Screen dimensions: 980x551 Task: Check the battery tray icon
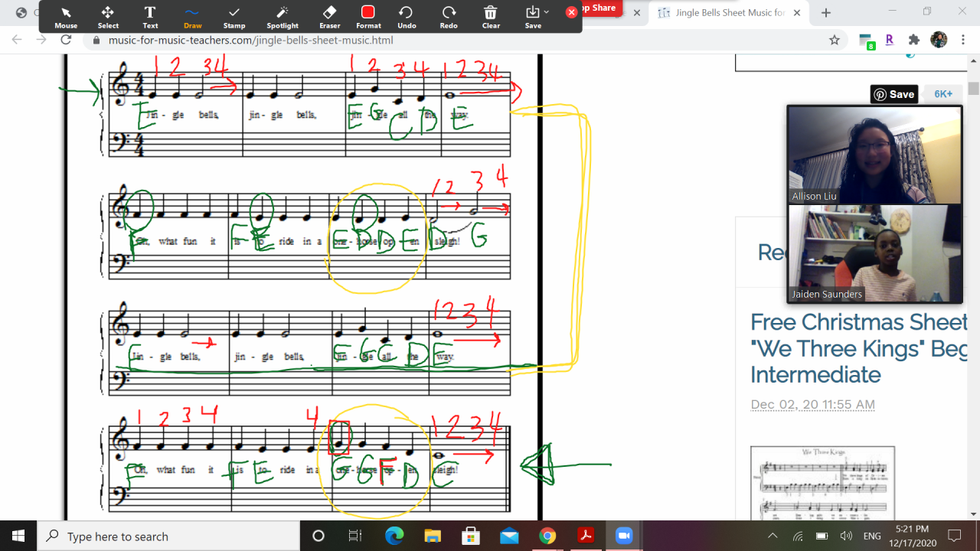(822, 536)
